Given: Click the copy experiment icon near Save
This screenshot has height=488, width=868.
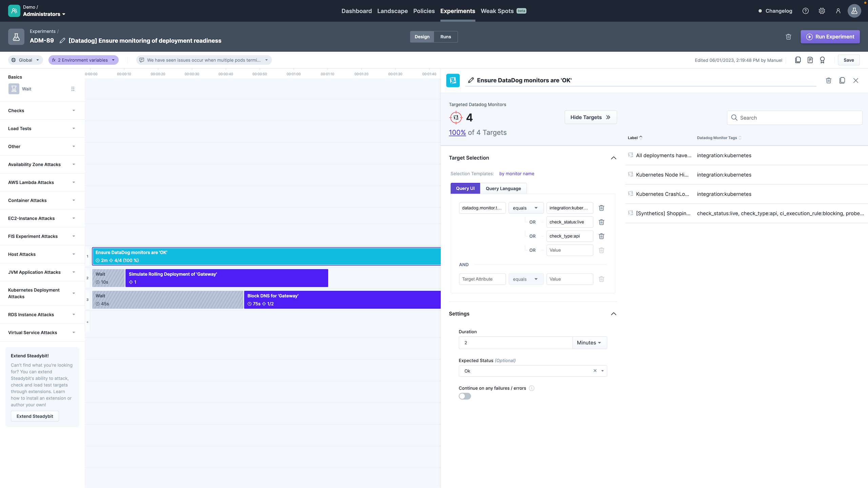Looking at the screenshot, I should [x=798, y=60].
